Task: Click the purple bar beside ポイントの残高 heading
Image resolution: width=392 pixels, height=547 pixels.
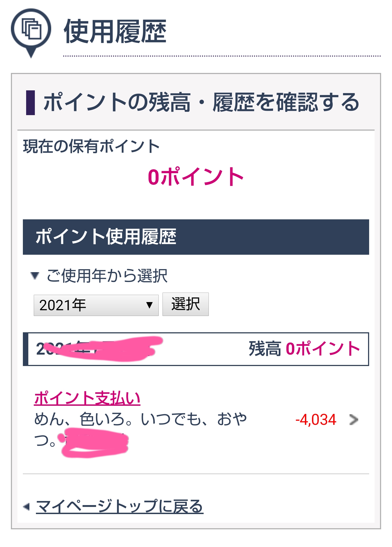Action: pos(30,103)
